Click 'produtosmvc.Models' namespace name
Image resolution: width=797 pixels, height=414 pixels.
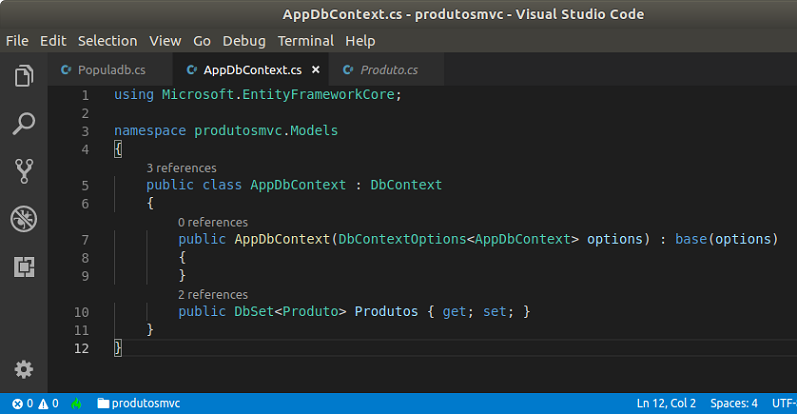coord(266,131)
